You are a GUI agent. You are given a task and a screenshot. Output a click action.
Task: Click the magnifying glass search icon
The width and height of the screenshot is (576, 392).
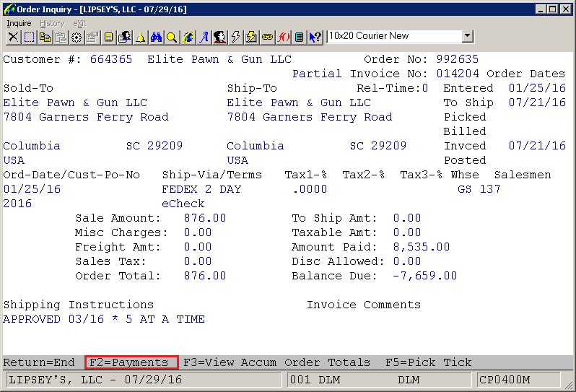click(x=172, y=37)
